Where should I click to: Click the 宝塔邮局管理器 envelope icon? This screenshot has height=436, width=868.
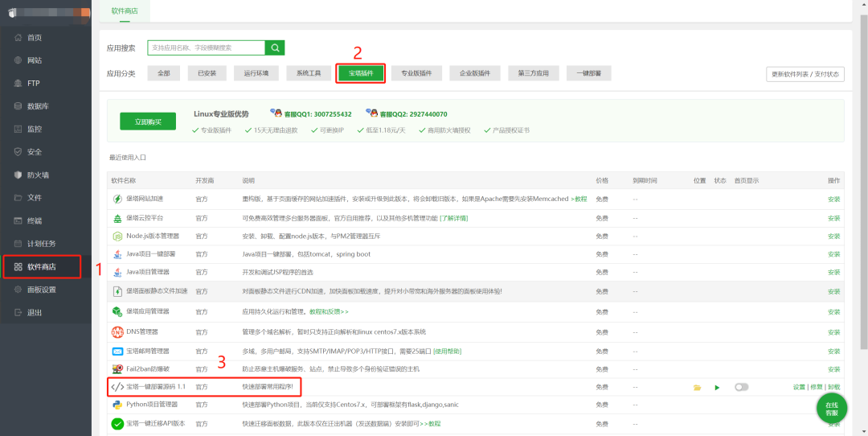[x=117, y=352]
